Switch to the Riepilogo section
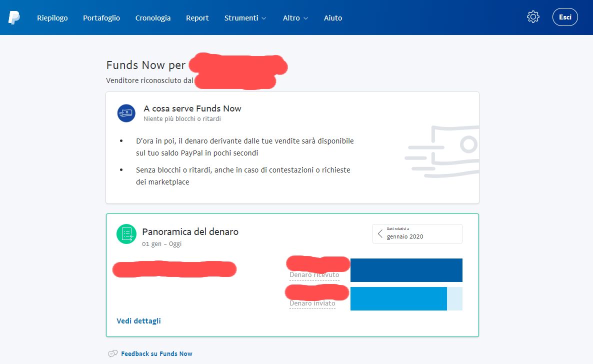 point(52,17)
